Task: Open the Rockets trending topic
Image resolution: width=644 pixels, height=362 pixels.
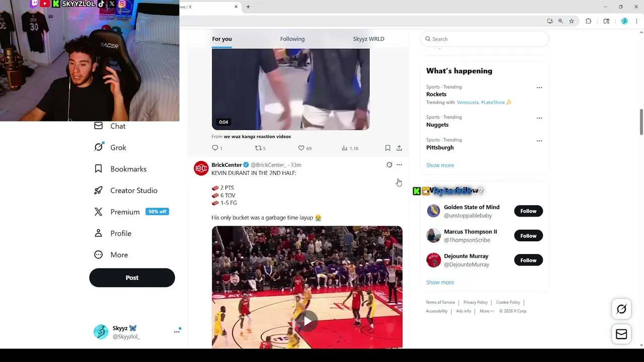Action: pyautogui.click(x=436, y=94)
